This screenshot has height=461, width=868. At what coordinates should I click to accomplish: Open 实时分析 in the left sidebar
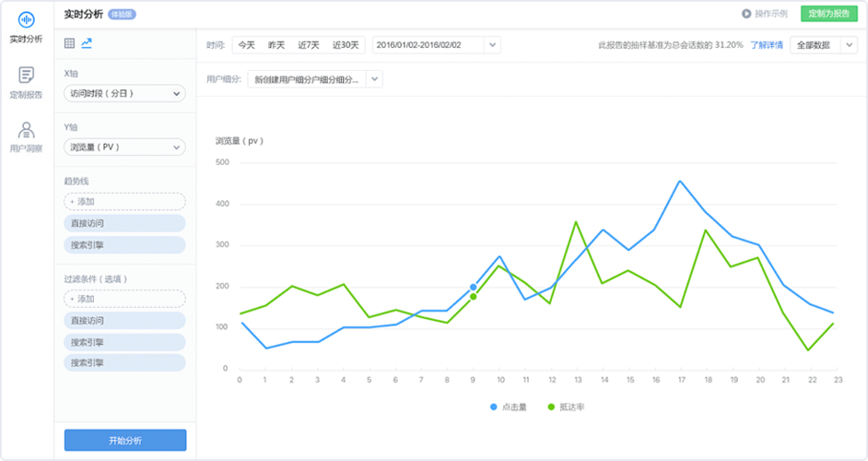[26, 28]
